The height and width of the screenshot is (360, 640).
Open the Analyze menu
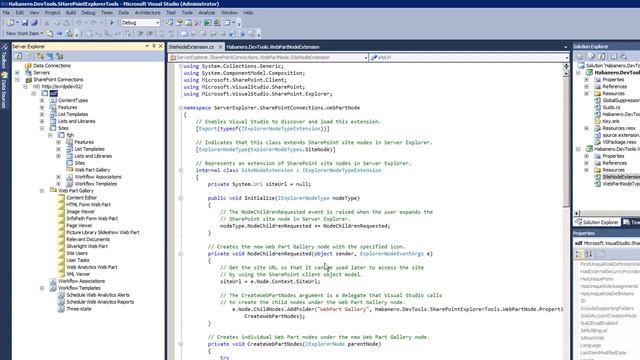coord(207,13)
